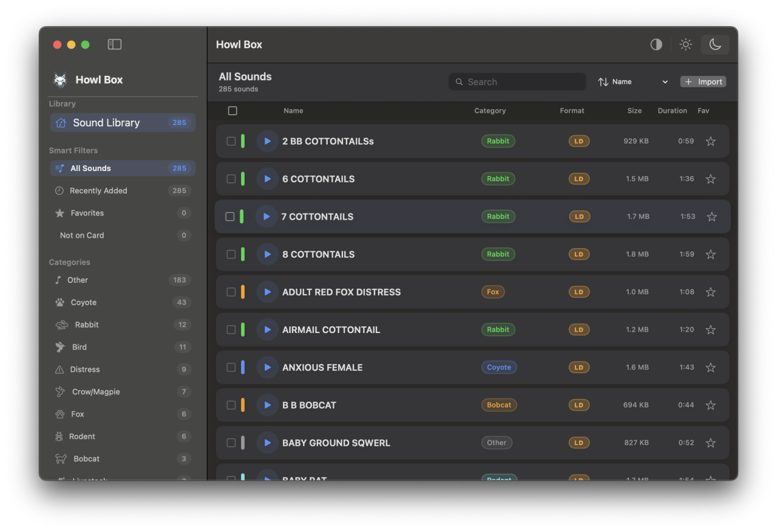Star the B B BOBCAT sound
Screen dimensions: 777x532
pos(710,405)
